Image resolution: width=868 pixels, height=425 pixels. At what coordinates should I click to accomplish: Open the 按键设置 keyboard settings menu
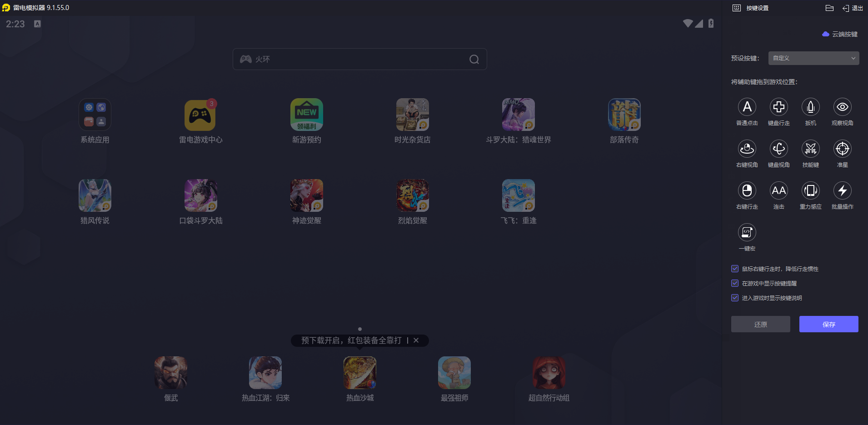(x=751, y=8)
